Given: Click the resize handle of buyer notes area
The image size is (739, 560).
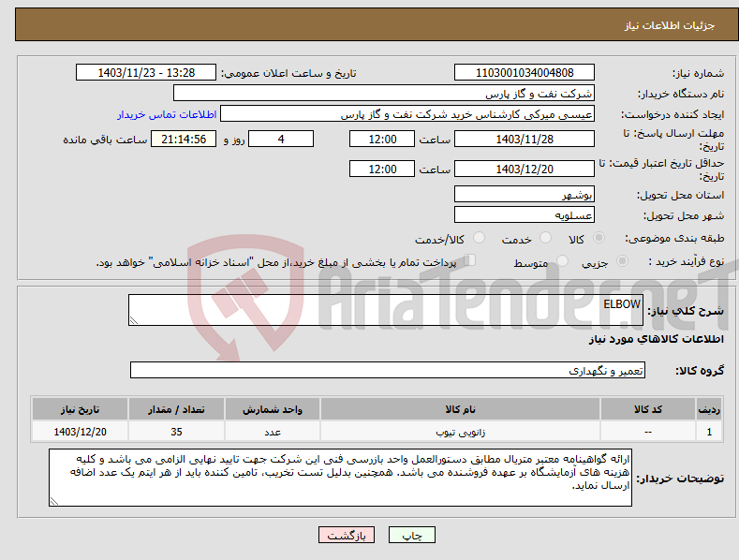Looking at the screenshot, I should pos(54,502).
